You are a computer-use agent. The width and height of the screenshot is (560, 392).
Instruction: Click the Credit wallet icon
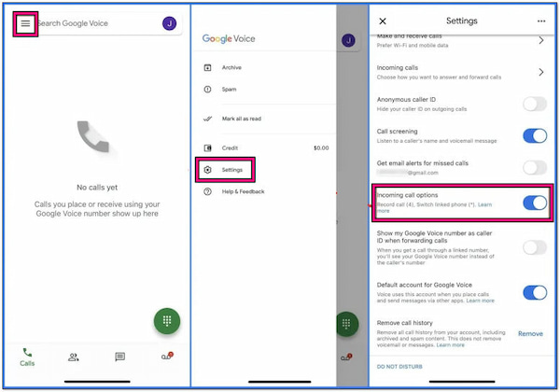click(x=207, y=147)
